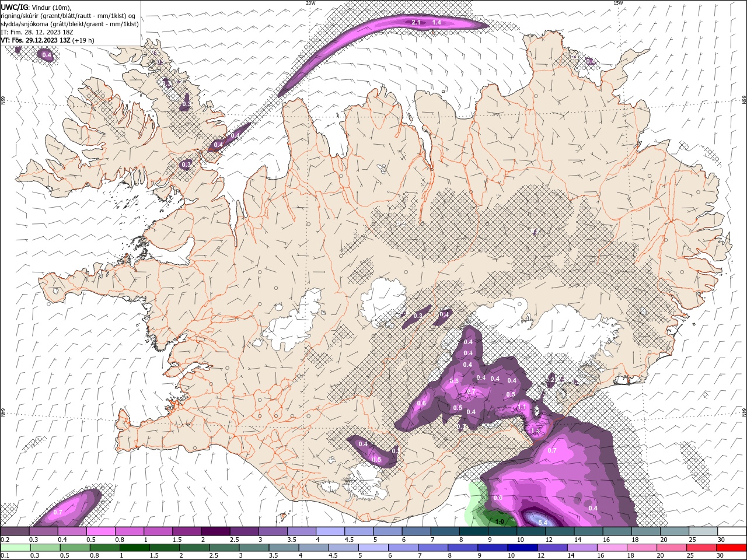Click the dark teal swatch between 8 and 9 on the upper scale
Image resolution: width=747 pixels, height=560 pixels.
(x=473, y=531)
